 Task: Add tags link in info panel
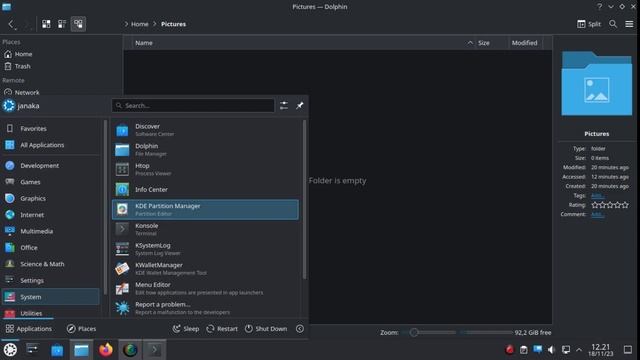(x=598, y=196)
